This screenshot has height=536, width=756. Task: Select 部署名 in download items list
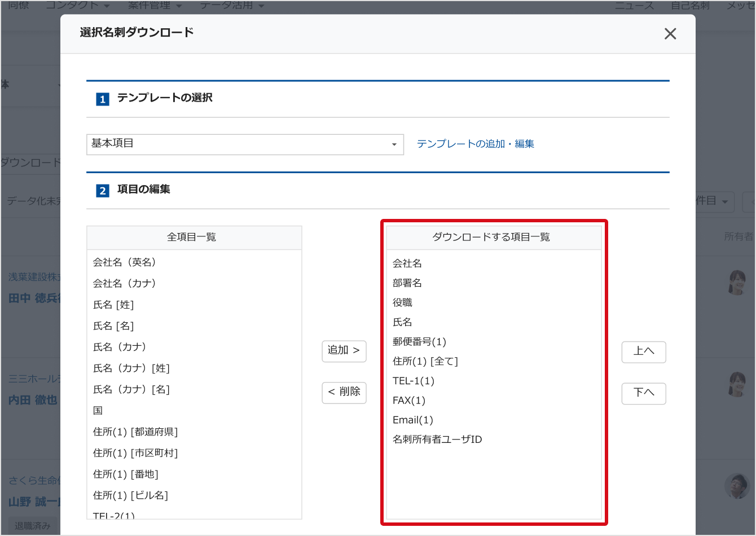[x=407, y=283]
